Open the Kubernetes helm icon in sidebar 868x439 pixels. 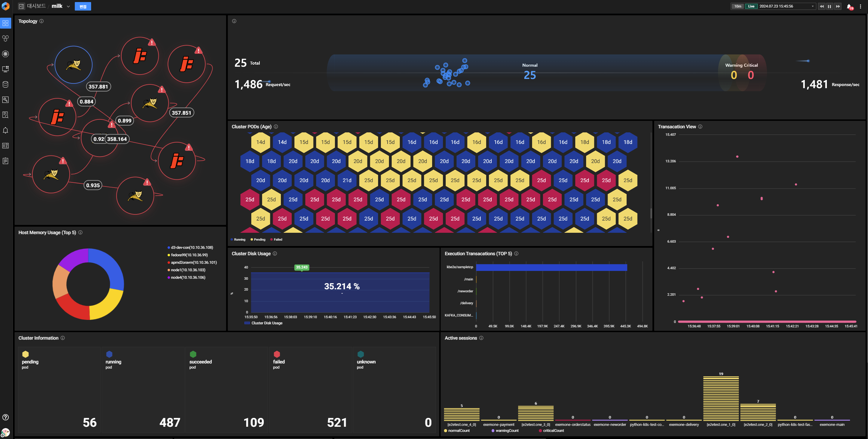click(5, 54)
